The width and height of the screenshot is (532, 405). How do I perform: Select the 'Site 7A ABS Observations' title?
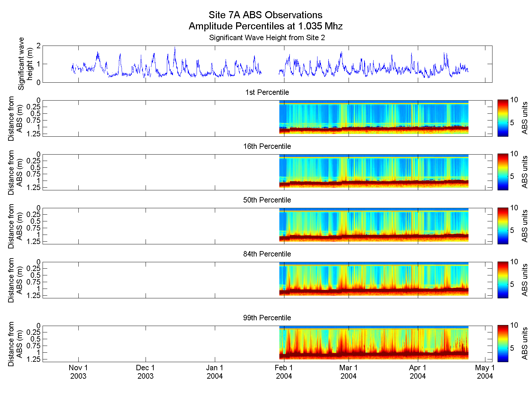265,15
